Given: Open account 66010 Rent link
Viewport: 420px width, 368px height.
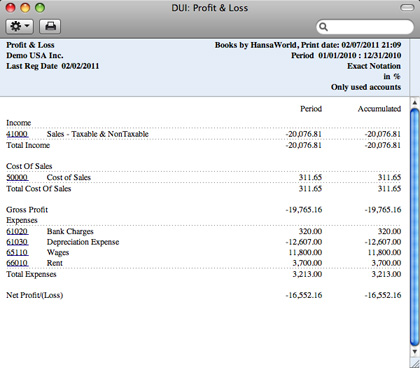Looking at the screenshot, I should pos(17,263).
